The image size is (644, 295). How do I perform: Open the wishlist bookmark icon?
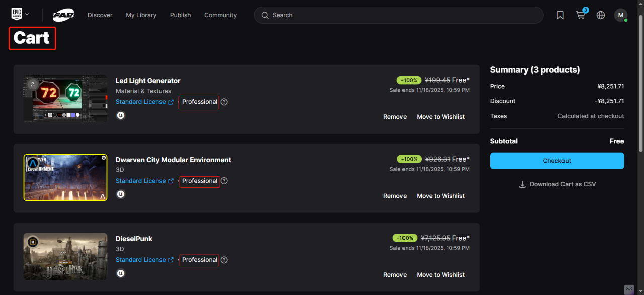560,15
